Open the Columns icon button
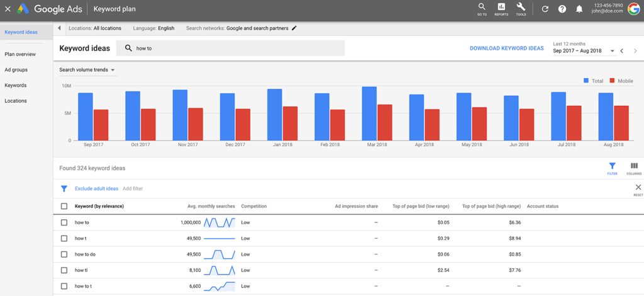This screenshot has width=644, height=296. 634,168
